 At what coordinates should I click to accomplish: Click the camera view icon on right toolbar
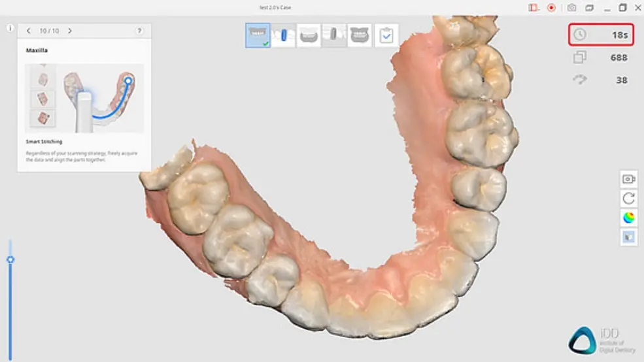click(628, 179)
